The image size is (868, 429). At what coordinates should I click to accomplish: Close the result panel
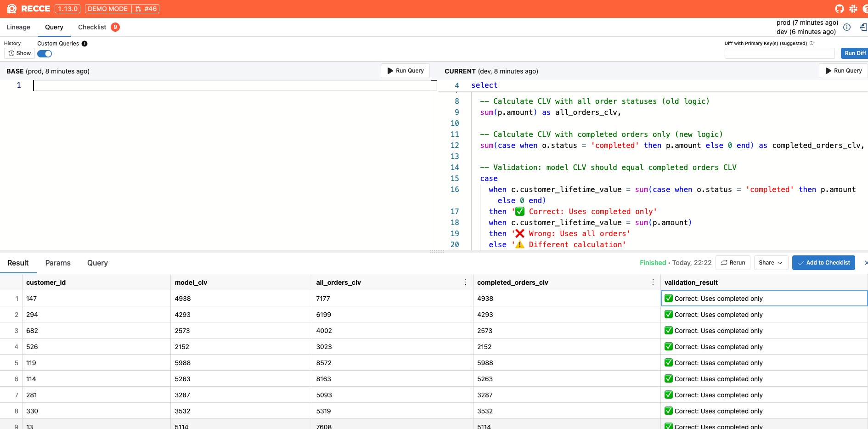click(x=866, y=263)
